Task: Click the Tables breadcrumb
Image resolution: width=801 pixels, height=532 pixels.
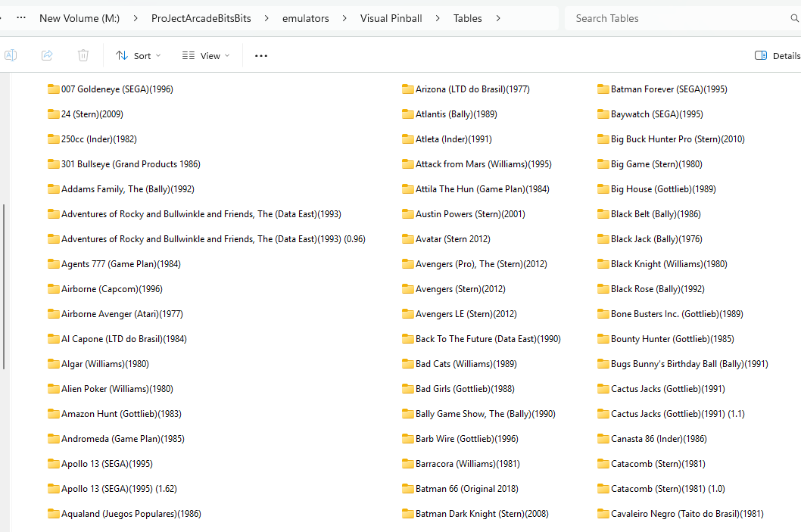Action: [467, 18]
